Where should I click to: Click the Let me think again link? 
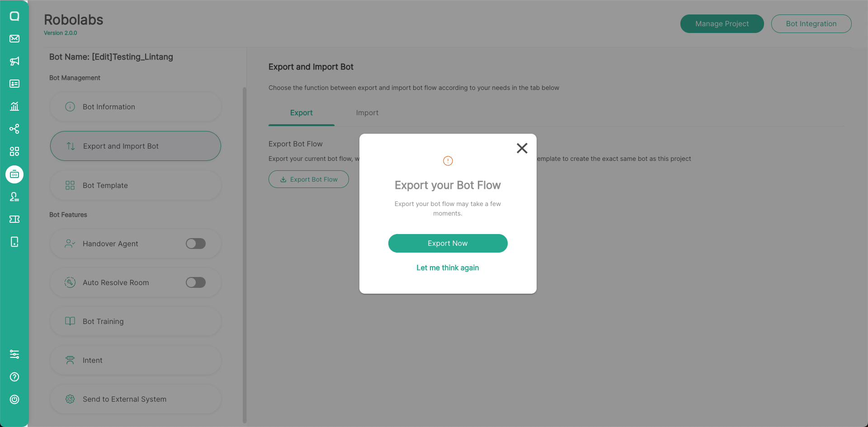(x=448, y=267)
